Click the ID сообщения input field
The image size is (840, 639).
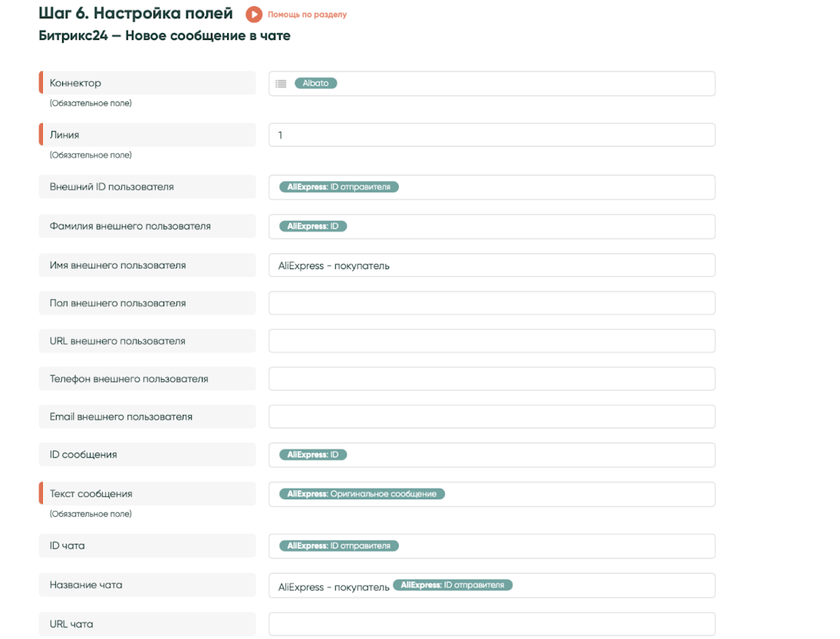[492, 455]
